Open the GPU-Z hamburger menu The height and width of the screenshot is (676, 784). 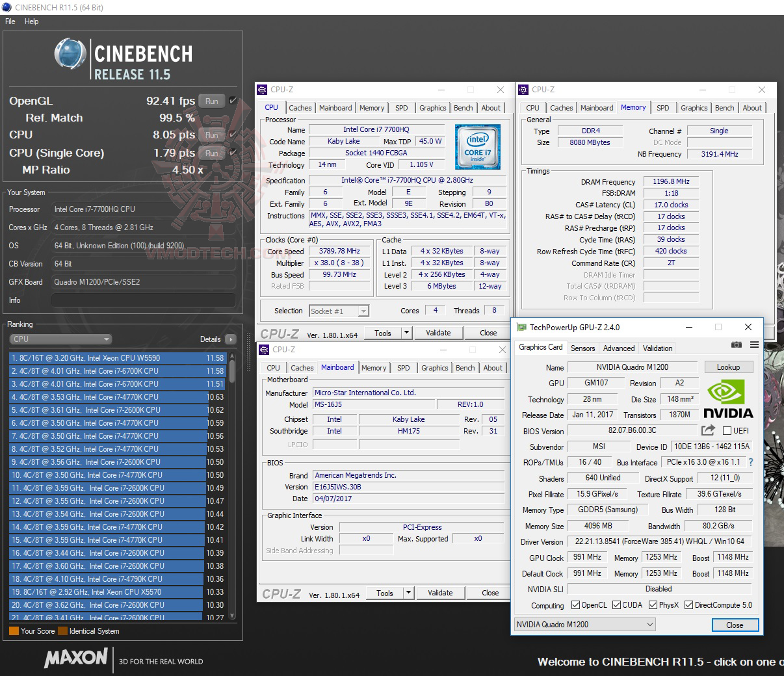tap(754, 344)
